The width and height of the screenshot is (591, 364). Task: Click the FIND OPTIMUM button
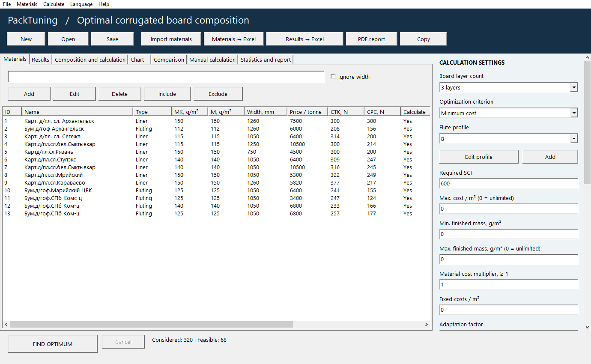(53, 344)
